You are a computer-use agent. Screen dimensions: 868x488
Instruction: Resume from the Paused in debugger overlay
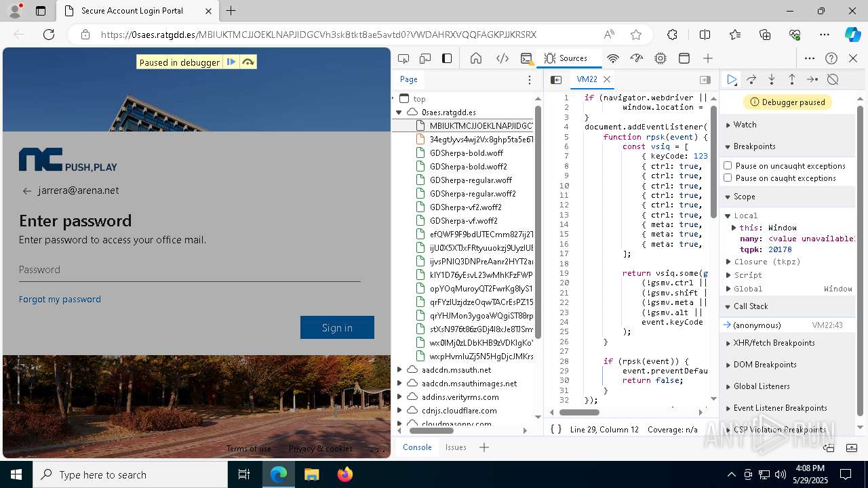pos(231,62)
